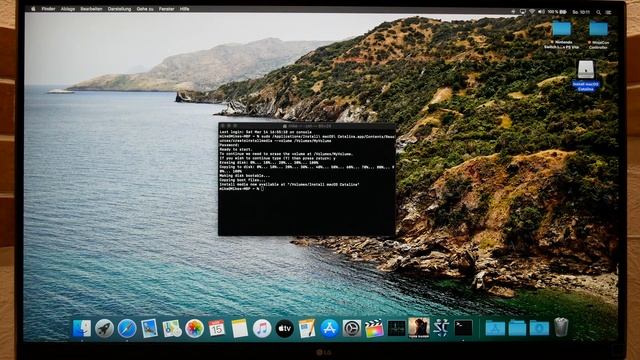Viewport: 640px width, 360px height.
Task: Switch to Terminal icon in Dock
Action: point(464,328)
